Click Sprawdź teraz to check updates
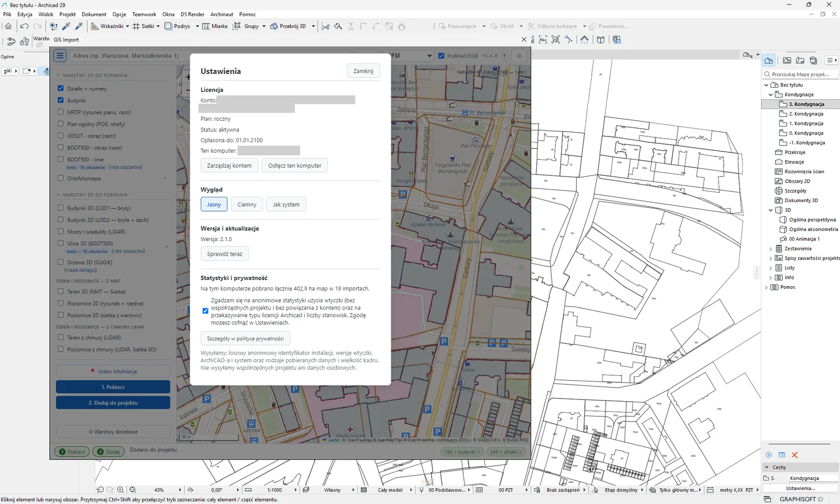This screenshot has width=840, height=504. coord(225,254)
